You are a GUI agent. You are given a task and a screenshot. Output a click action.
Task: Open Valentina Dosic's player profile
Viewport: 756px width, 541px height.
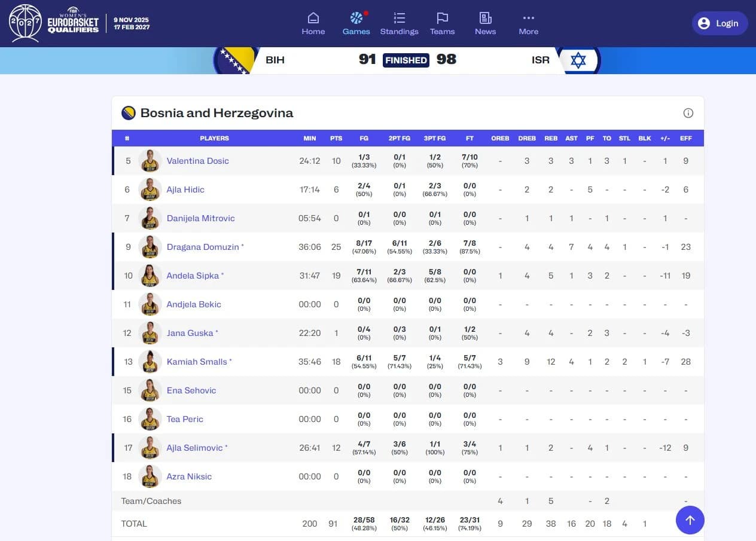[x=197, y=161]
